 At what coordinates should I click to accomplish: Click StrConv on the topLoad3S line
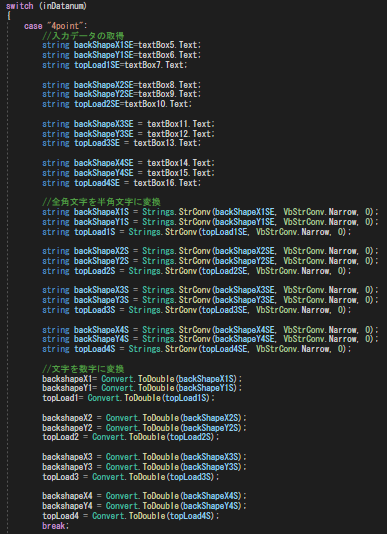pyautogui.click(x=181, y=310)
